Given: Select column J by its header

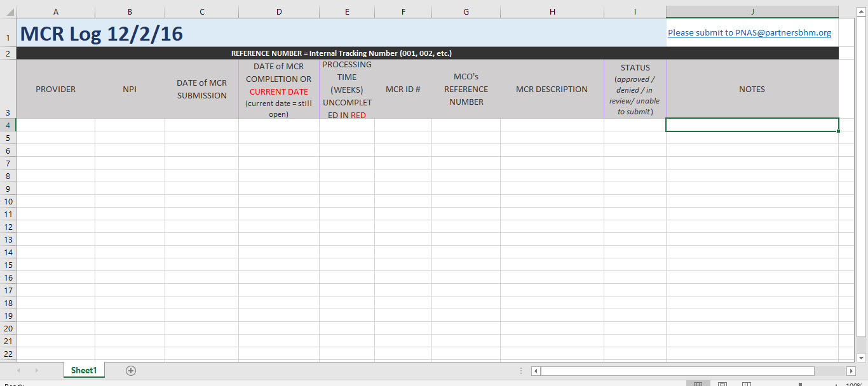Looking at the screenshot, I should pos(752,12).
